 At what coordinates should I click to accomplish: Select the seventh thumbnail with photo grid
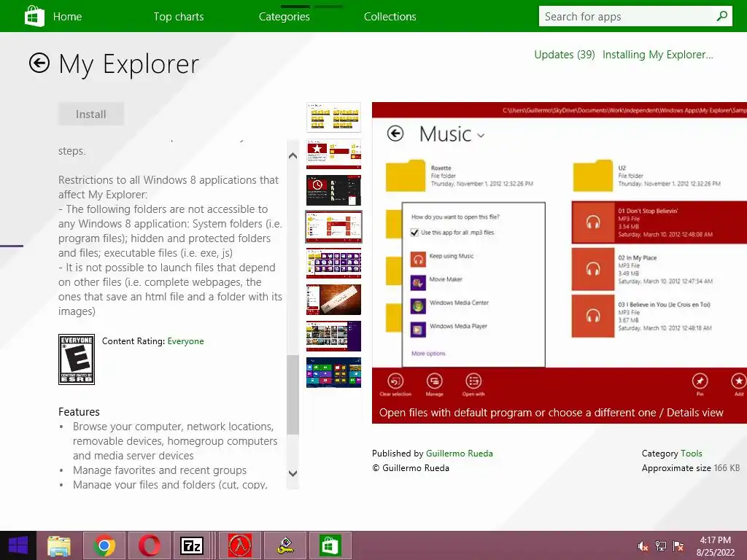click(x=333, y=335)
